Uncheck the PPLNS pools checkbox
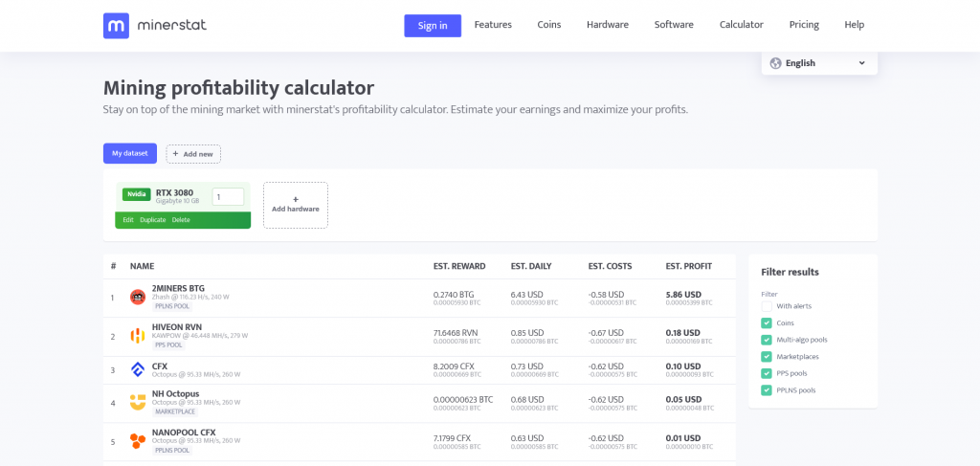Screen dimensions: 980x466 coord(767,390)
